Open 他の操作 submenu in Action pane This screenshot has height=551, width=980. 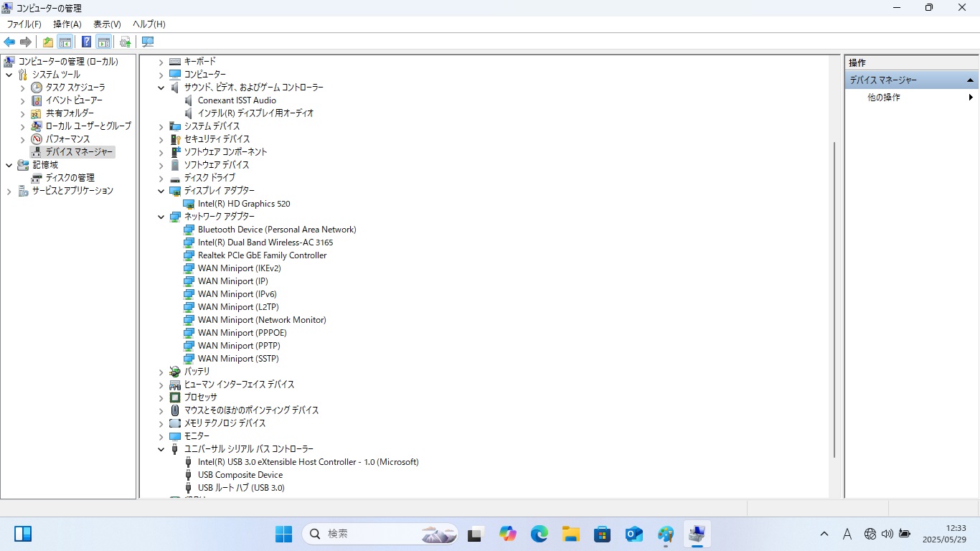911,98
